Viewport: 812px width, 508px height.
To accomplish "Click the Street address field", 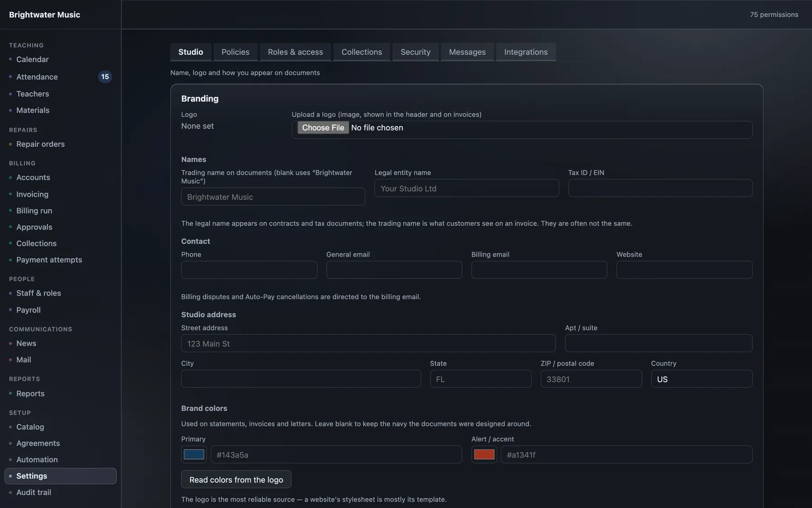I will click(369, 344).
